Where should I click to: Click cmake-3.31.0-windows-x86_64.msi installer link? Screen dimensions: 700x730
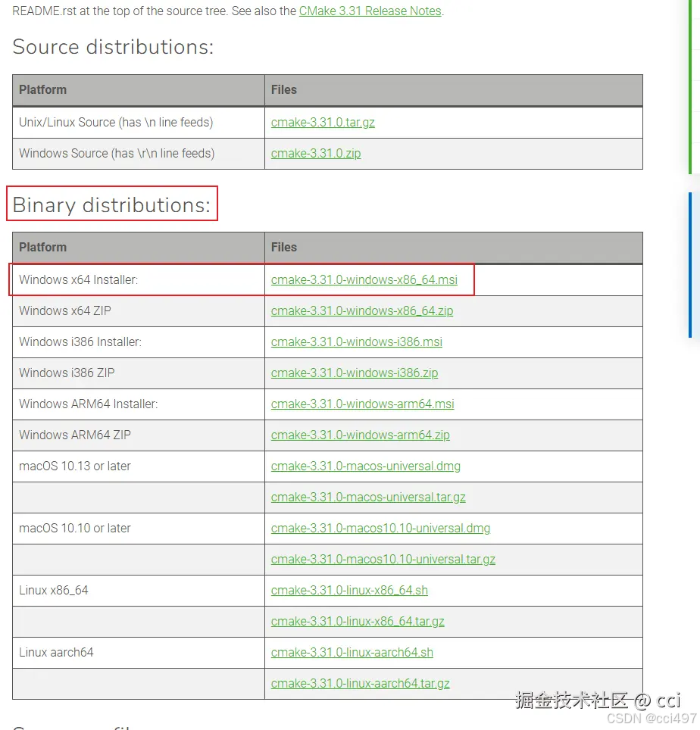pyautogui.click(x=364, y=279)
